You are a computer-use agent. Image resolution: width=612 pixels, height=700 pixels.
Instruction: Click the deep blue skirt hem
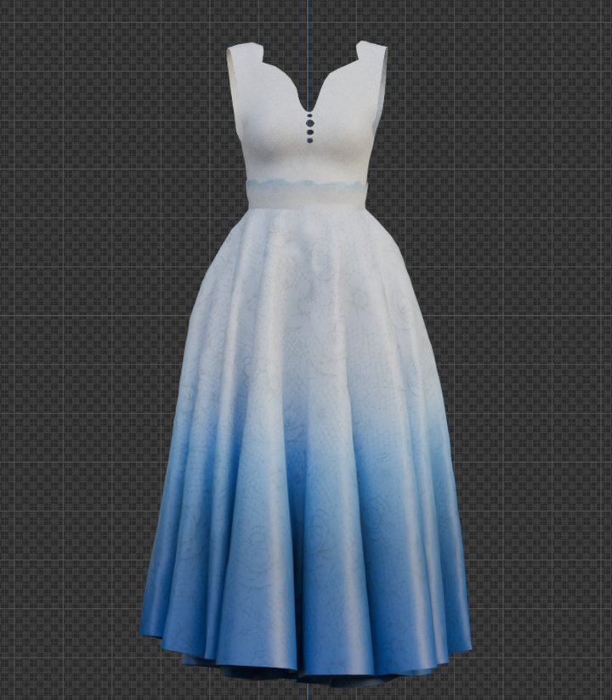pos(309,643)
